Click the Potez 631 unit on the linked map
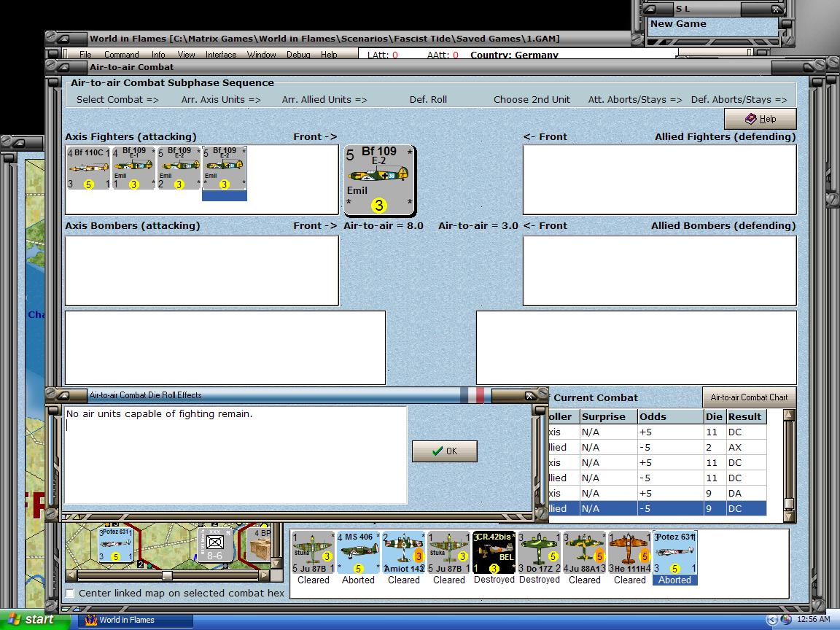840x630 pixels. tap(116, 544)
